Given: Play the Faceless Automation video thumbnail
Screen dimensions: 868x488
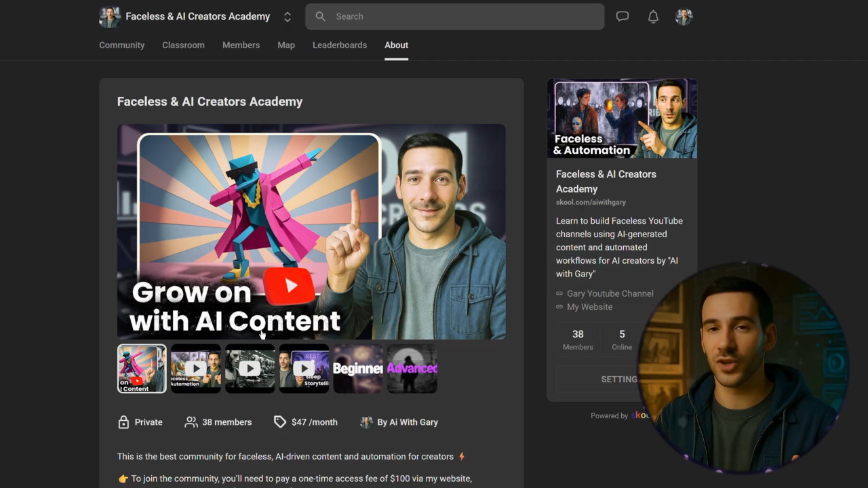Looking at the screenshot, I should 196,369.
